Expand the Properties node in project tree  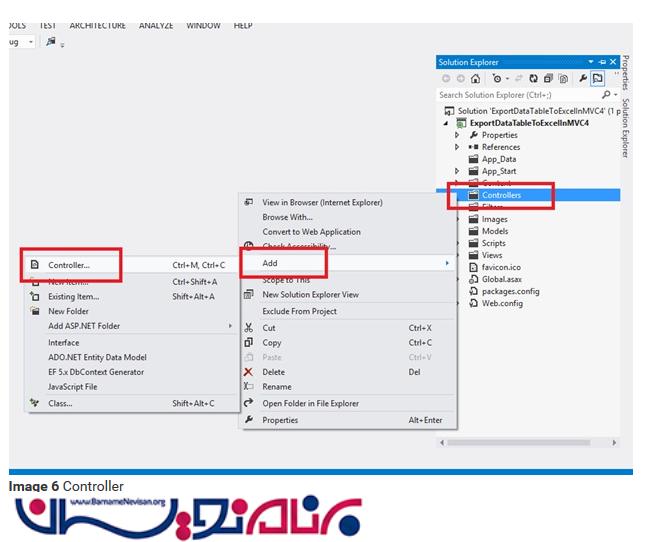pyautogui.click(x=458, y=135)
